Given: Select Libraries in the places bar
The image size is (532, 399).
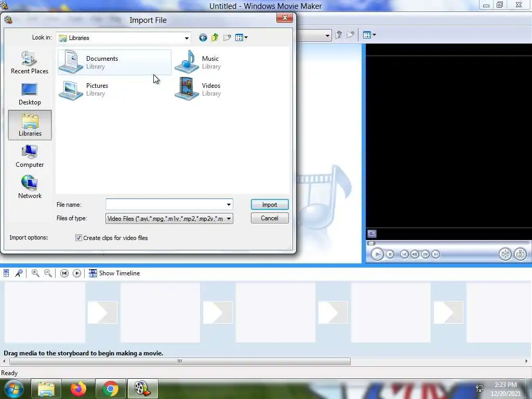Looking at the screenshot, I should 30,125.
